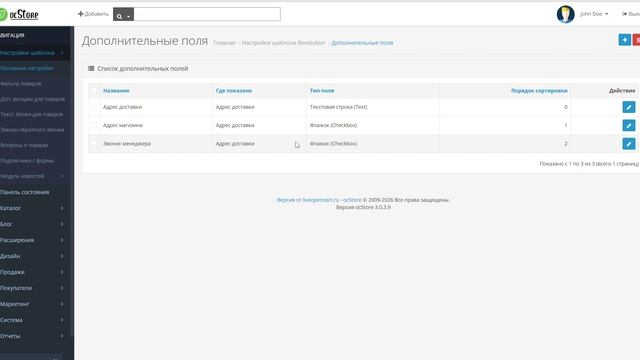640x360 pixels.
Task: Check the Звонок менеджера row checkbox
Action: (94, 144)
